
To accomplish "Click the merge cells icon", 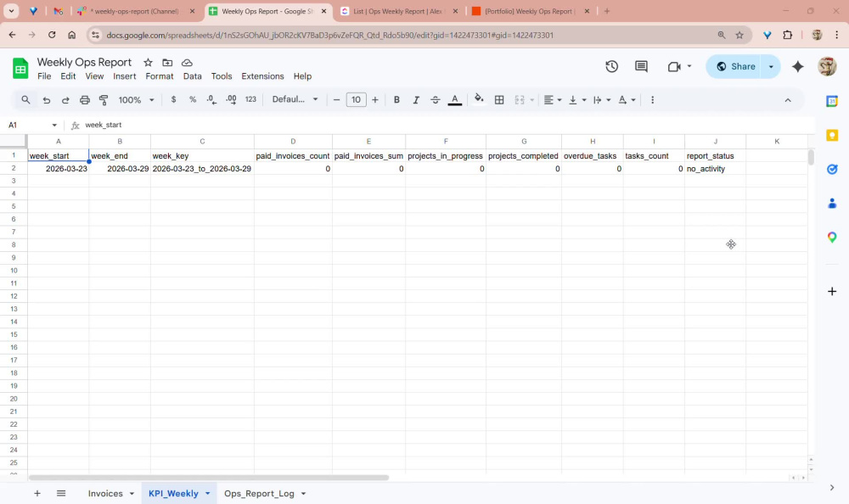I will tap(520, 99).
